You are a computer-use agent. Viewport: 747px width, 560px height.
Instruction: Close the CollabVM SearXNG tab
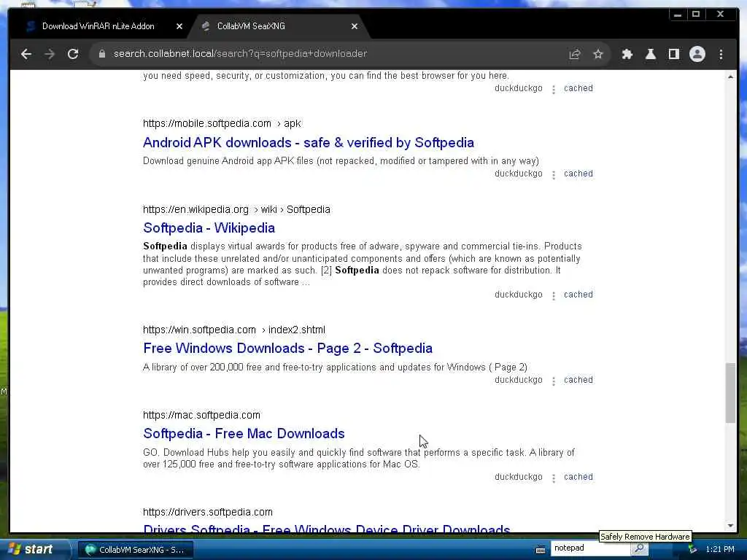(354, 27)
